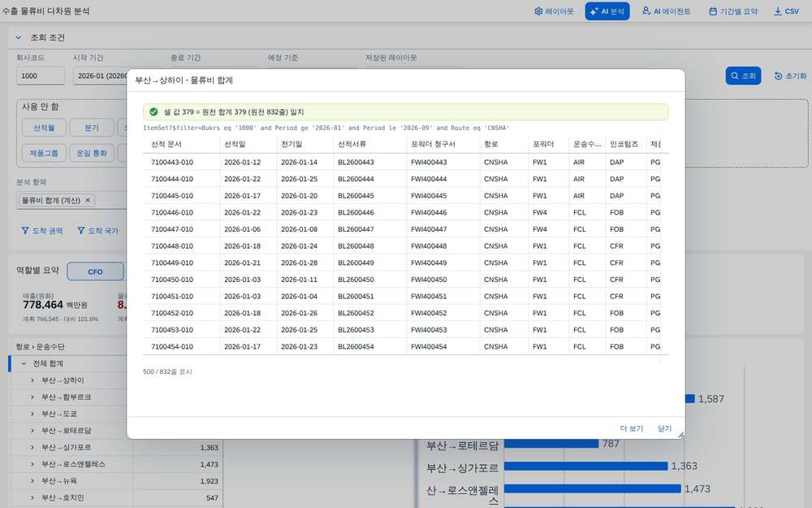
Task: Click the green check validation icon
Action: [153, 111]
